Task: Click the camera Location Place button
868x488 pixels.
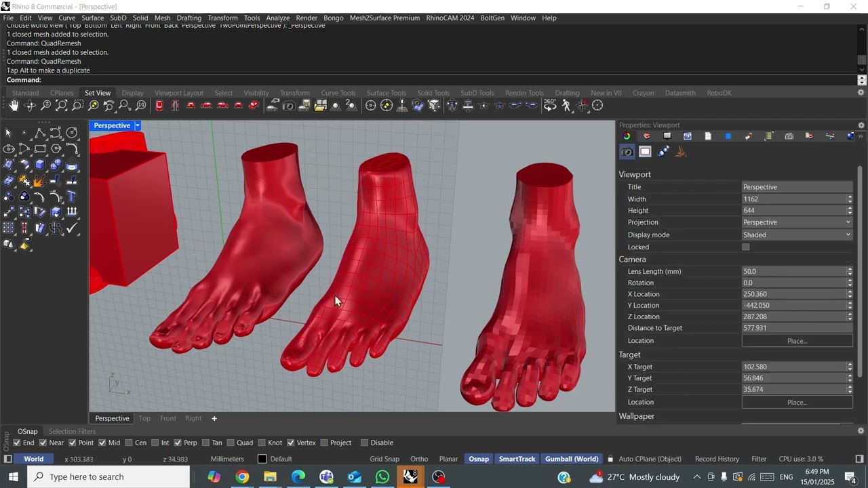Action: pos(797,341)
